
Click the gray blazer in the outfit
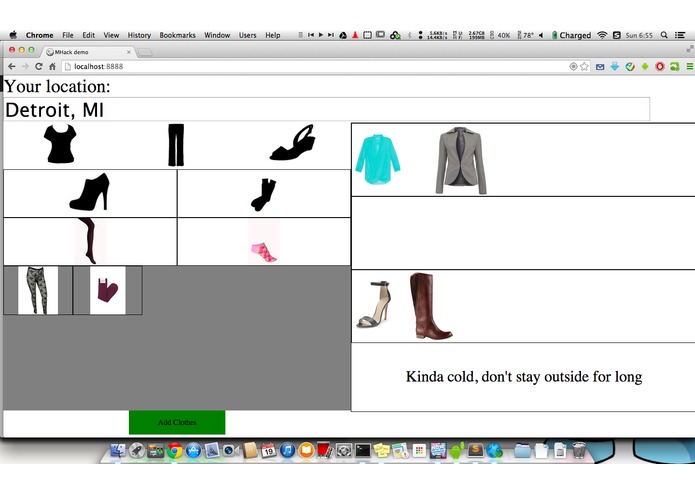point(461,160)
